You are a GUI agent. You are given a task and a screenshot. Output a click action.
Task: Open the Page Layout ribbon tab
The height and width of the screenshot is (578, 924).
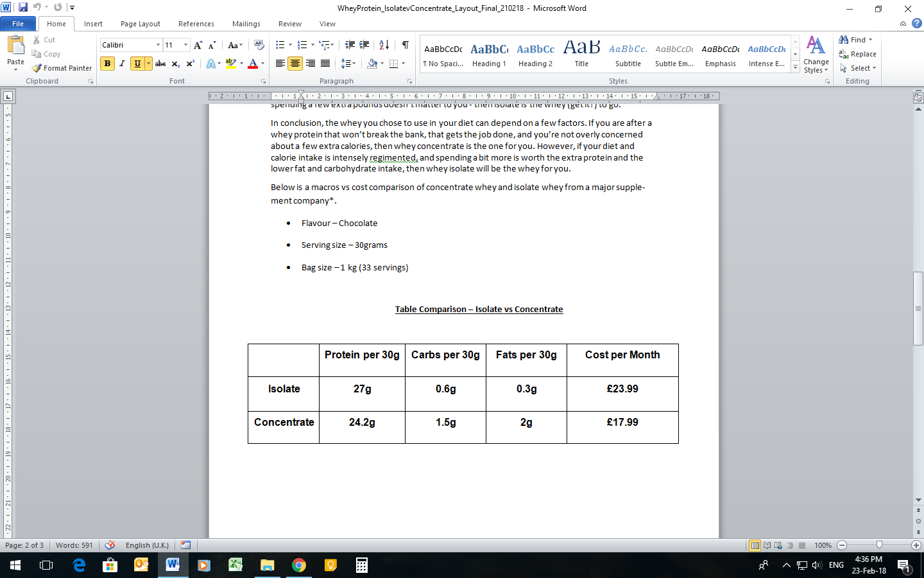point(140,24)
